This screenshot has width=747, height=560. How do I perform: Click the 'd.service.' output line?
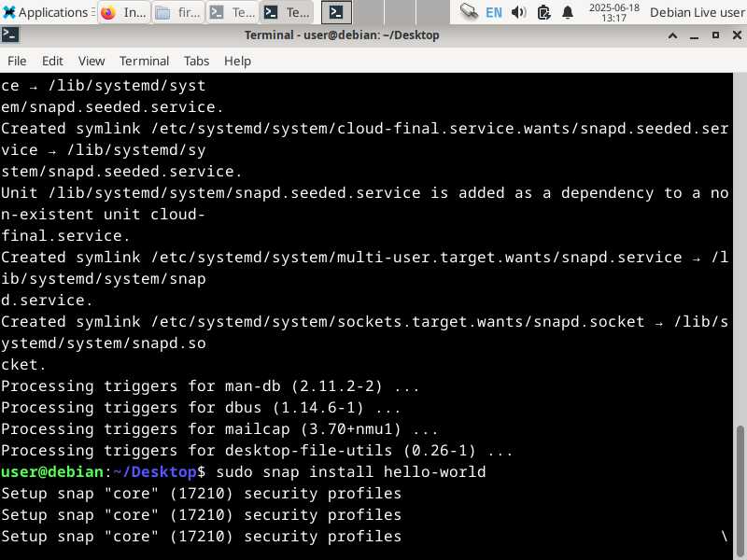tap(47, 300)
